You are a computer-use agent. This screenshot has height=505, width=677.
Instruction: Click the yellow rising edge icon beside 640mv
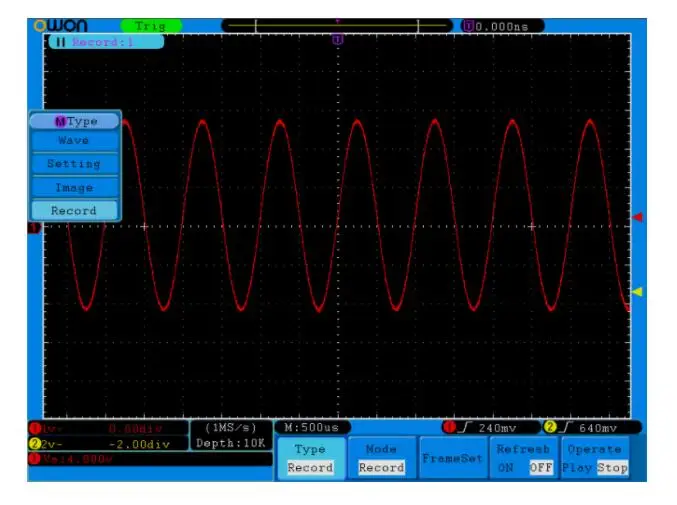pos(566,428)
